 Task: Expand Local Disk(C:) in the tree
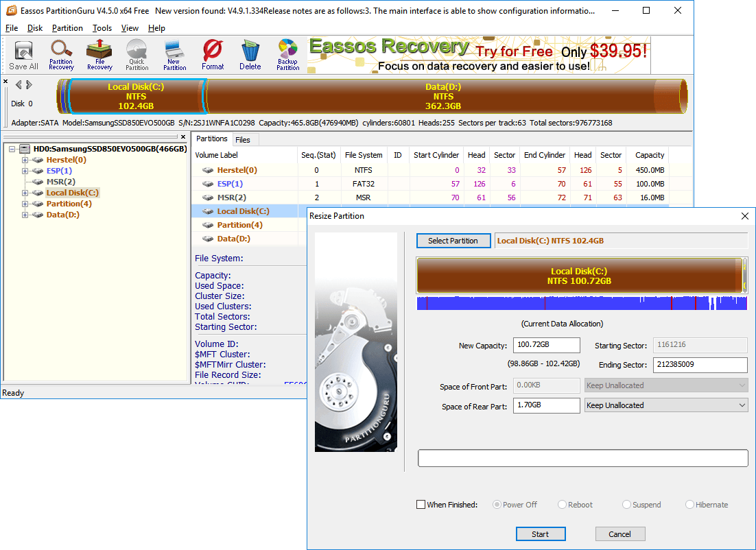click(25, 193)
